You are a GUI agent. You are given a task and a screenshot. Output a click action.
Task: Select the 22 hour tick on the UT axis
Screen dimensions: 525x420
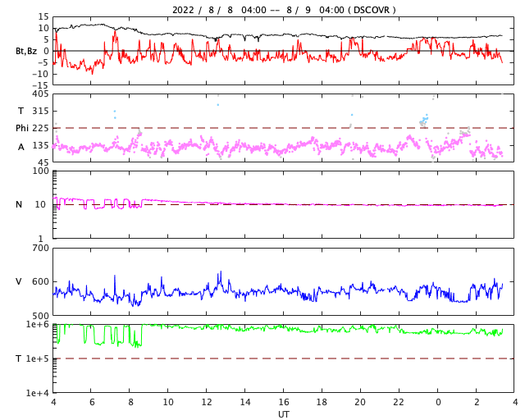(399, 402)
